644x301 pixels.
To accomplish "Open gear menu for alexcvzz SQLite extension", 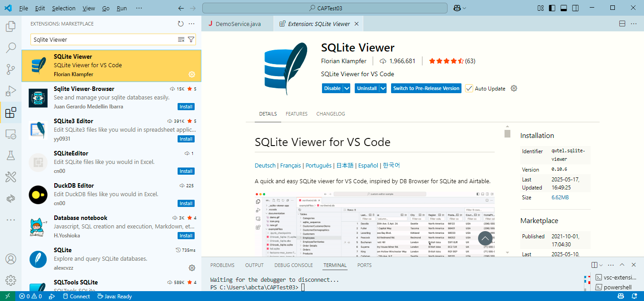I will (192, 268).
